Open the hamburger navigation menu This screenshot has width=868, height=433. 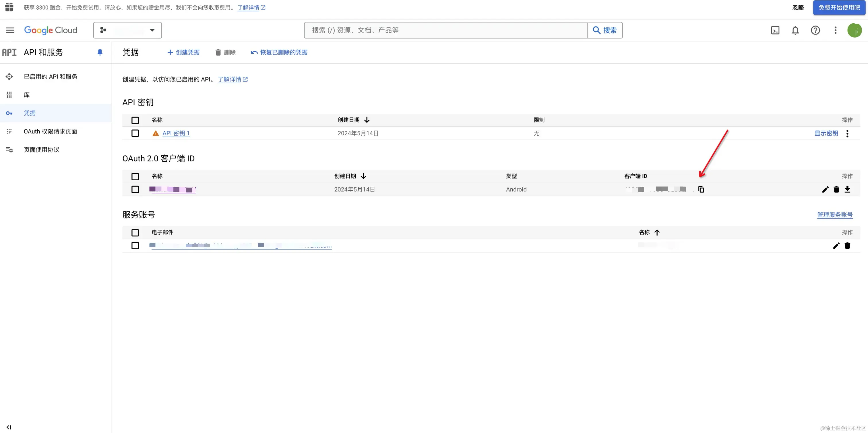(10, 30)
